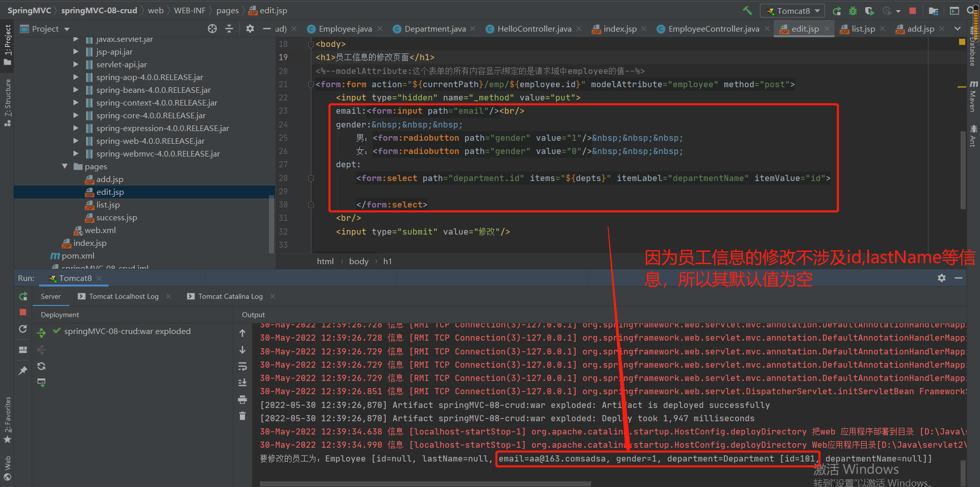This screenshot has width=980, height=487.
Task: Fold the form:select block on line 28
Action: click(311, 178)
